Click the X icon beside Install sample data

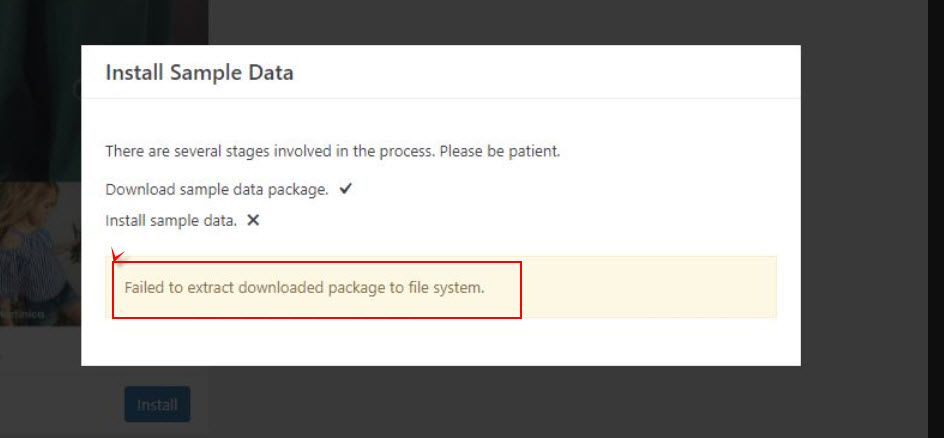point(253,220)
